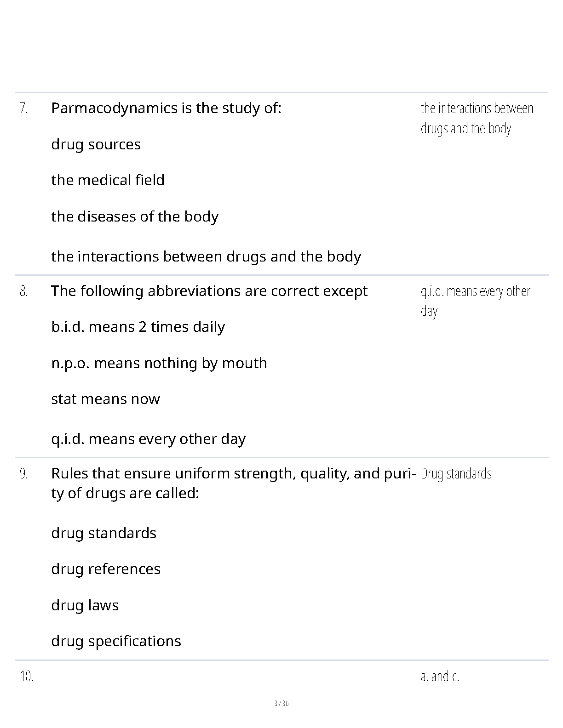Click "the diseases of the body" option
The width and height of the screenshot is (563, 728).
pos(135,216)
